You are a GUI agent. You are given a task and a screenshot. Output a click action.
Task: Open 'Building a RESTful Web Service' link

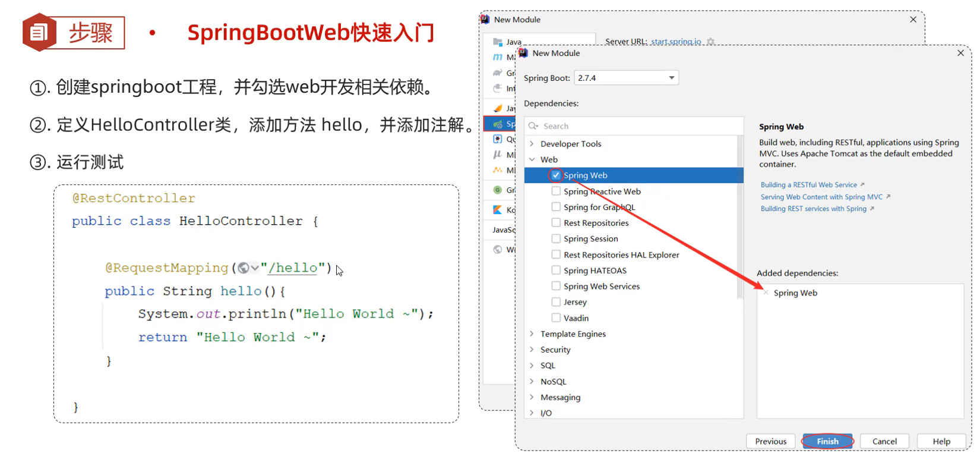coord(808,185)
